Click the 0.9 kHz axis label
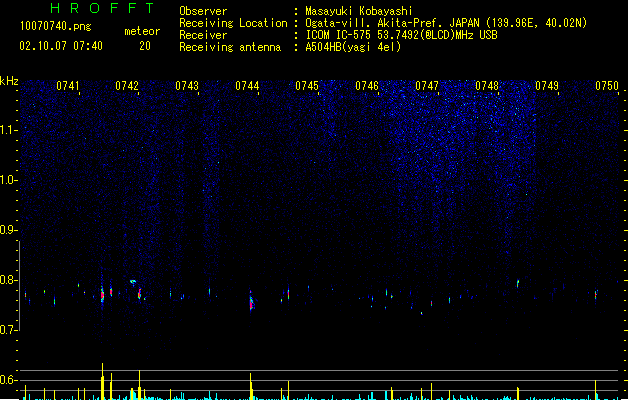 pos(8,230)
